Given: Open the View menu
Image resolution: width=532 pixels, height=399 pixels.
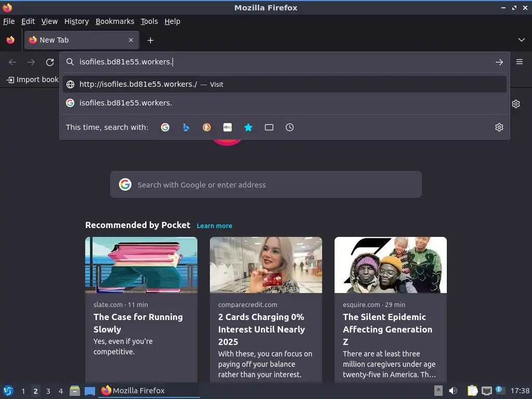Looking at the screenshot, I should (49, 21).
